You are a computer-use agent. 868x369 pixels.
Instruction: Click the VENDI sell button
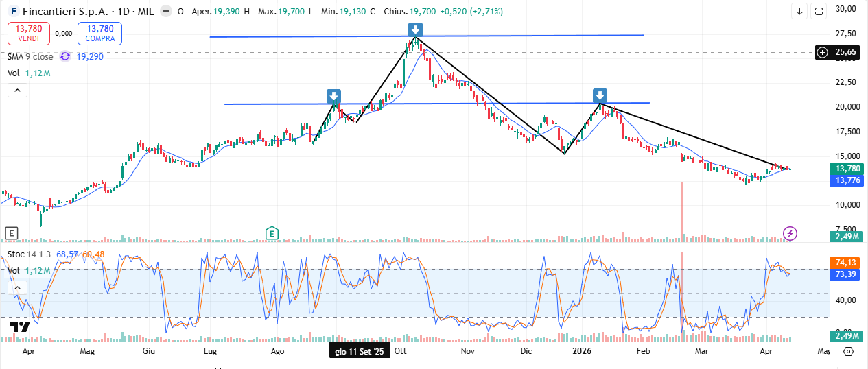coord(29,33)
